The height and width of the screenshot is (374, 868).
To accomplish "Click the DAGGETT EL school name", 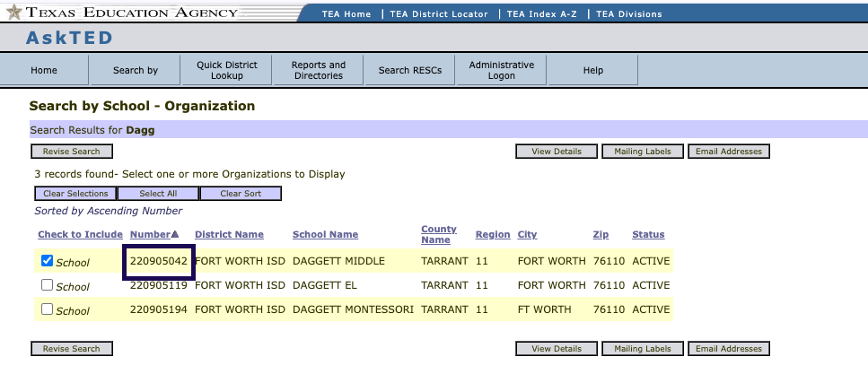I will pyautogui.click(x=324, y=285).
